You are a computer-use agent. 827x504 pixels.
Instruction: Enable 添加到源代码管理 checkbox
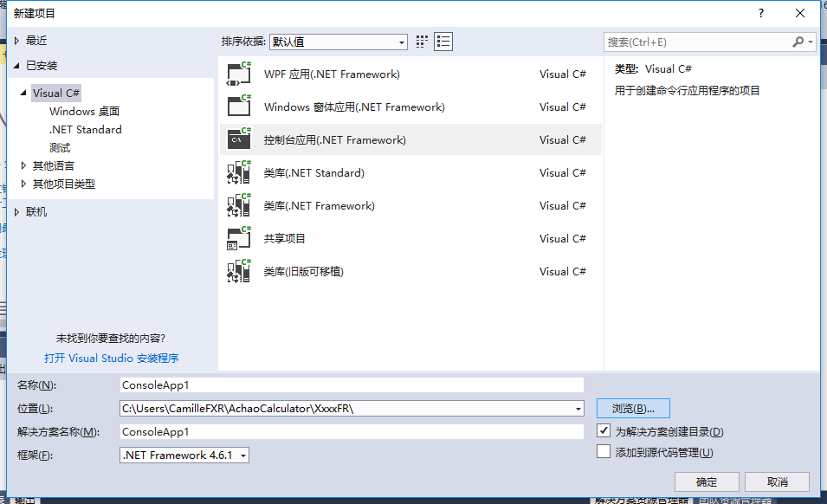(x=604, y=451)
